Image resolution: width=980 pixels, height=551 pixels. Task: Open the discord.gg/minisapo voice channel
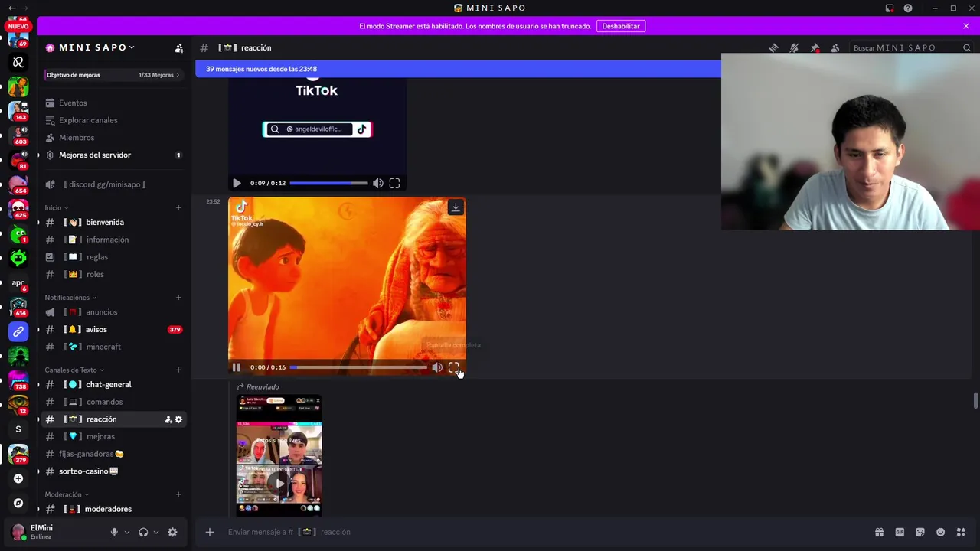click(x=113, y=184)
